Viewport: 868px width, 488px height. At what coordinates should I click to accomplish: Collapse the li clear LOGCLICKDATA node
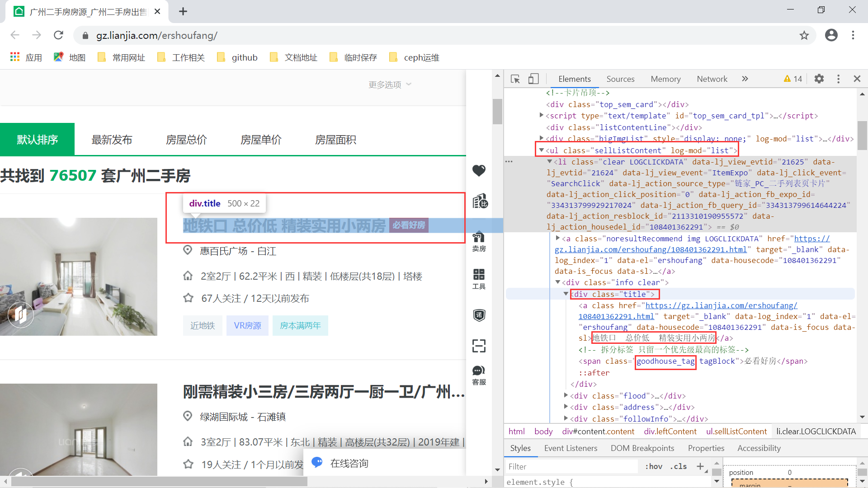tap(549, 162)
